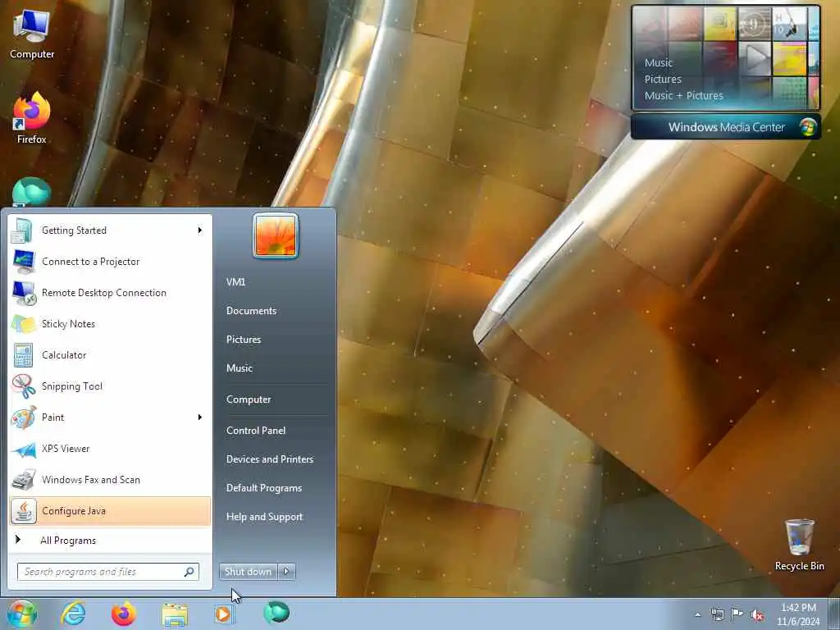Launch Firefox from the taskbar

[123, 614]
